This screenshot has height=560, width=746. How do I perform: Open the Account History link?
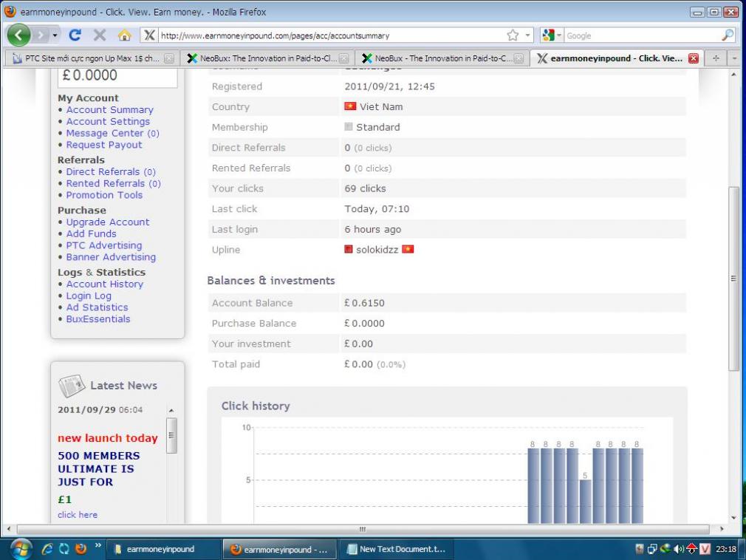point(105,284)
